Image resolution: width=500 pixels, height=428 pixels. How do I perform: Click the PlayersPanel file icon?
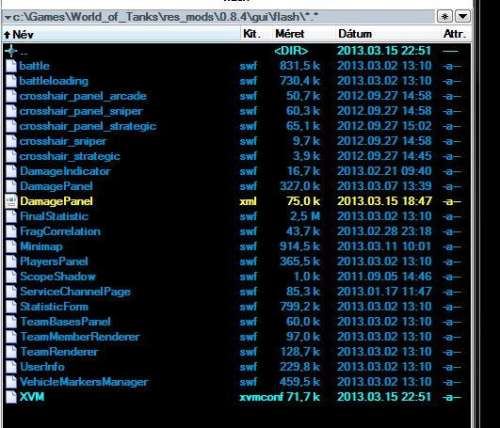[11, 261]
